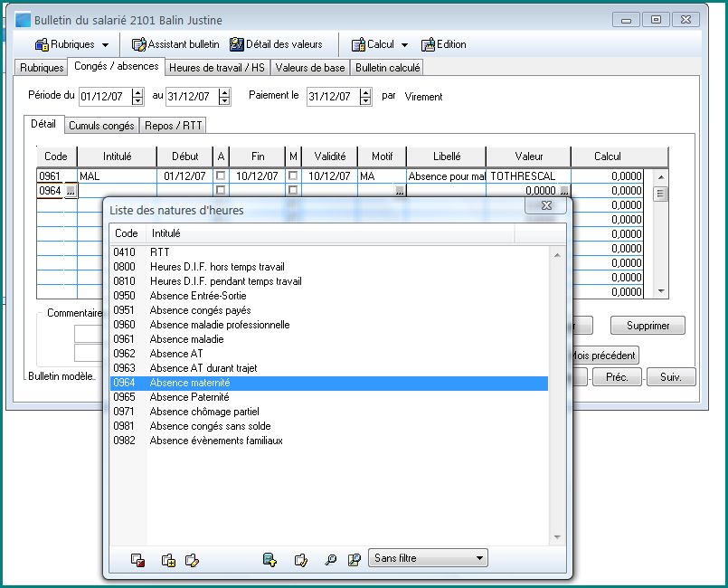Toggle the M checkbox on row 0964
Image resolution: width=728 pixels, height=588 pixels.
click(292, 190)
